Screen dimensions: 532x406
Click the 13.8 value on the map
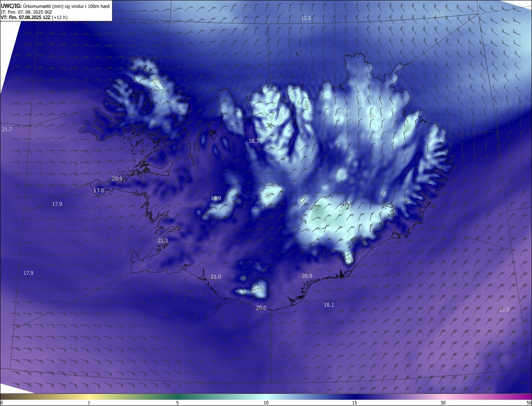click(x=99, y=190)
